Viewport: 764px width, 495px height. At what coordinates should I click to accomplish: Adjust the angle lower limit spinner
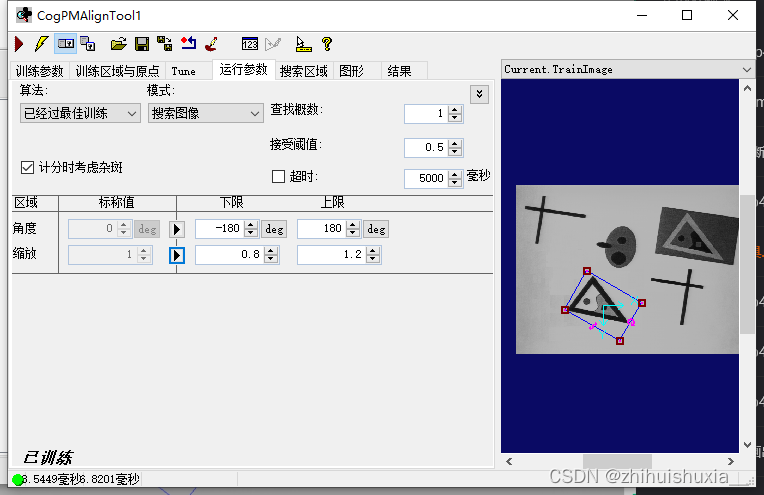pyautogui.click(x=251, y=229)
